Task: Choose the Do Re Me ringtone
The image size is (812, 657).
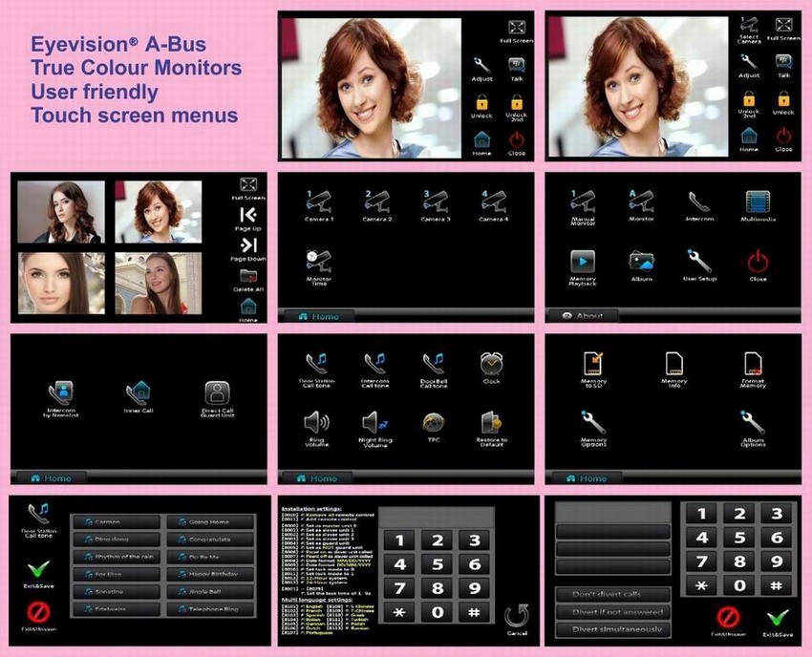Action: click(x=210, y=557)
